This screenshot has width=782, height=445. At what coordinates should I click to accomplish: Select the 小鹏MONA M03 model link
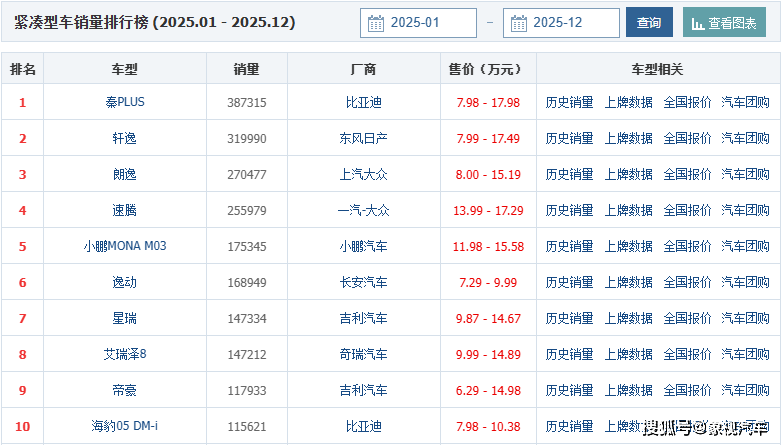pyautogui.click(x=125, y=246)
